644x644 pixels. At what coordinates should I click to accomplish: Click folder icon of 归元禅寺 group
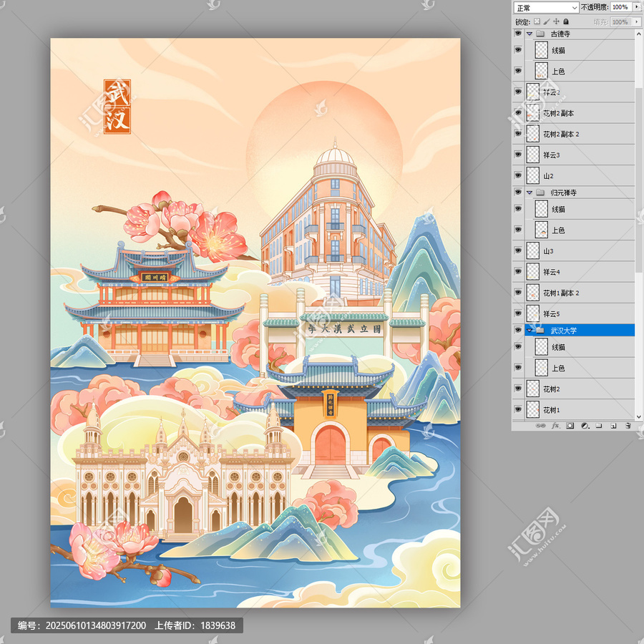point(540,192)
